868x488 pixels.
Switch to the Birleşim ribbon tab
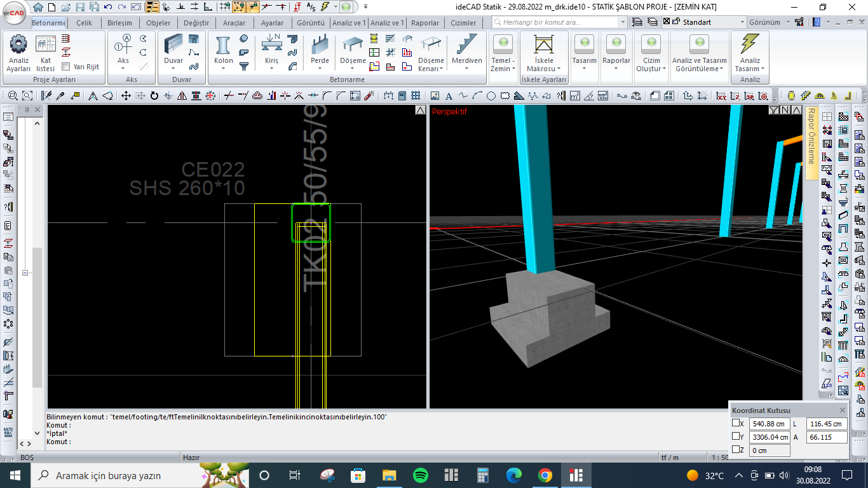(119, 23)
